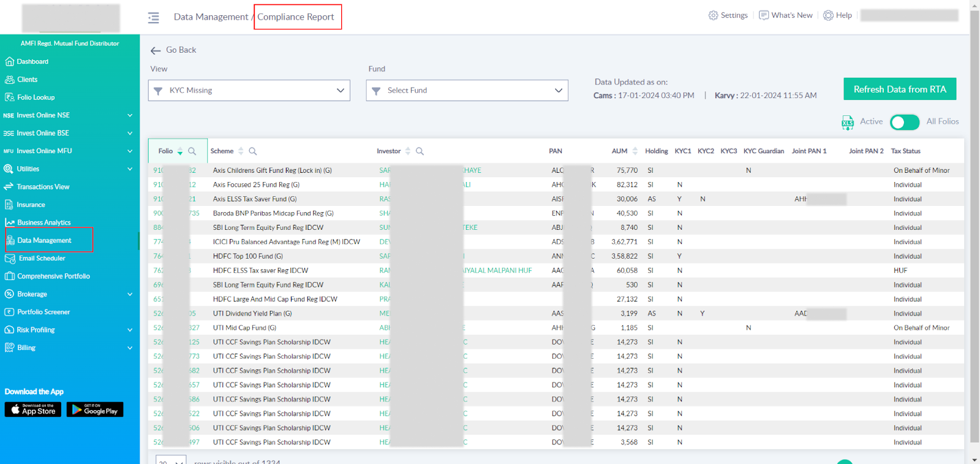Click the Go Back arrow icon
The height and width of the screenshot is (464, 980).
156,50
